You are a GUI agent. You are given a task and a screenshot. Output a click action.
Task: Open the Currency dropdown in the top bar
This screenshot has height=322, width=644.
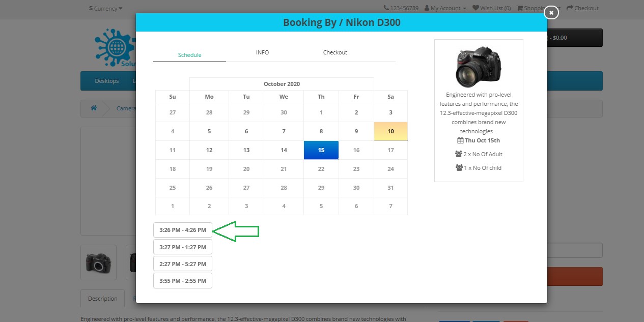click(x=105, y=8)
